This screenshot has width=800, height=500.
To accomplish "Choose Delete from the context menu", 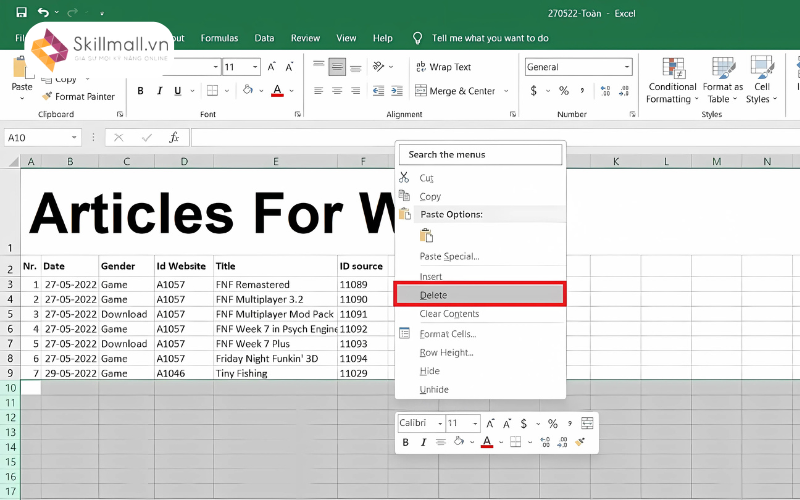I will click(480, 295).
